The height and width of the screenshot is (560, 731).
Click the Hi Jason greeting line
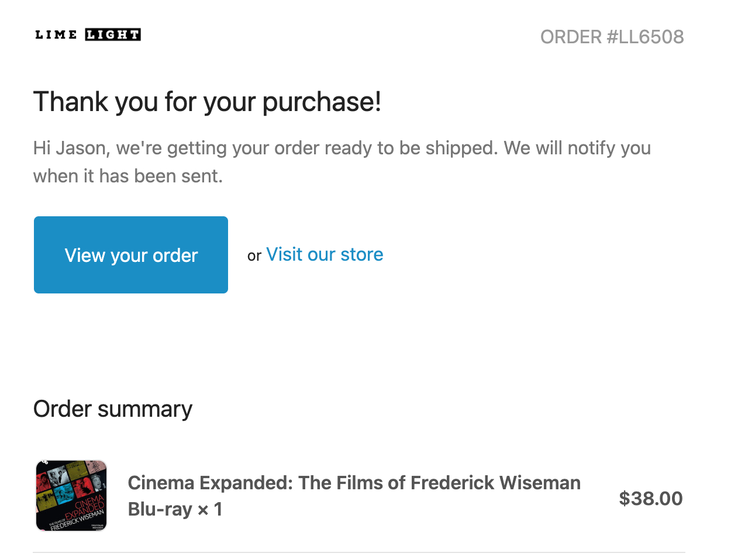pyautogui.click(x=342, y=148)
